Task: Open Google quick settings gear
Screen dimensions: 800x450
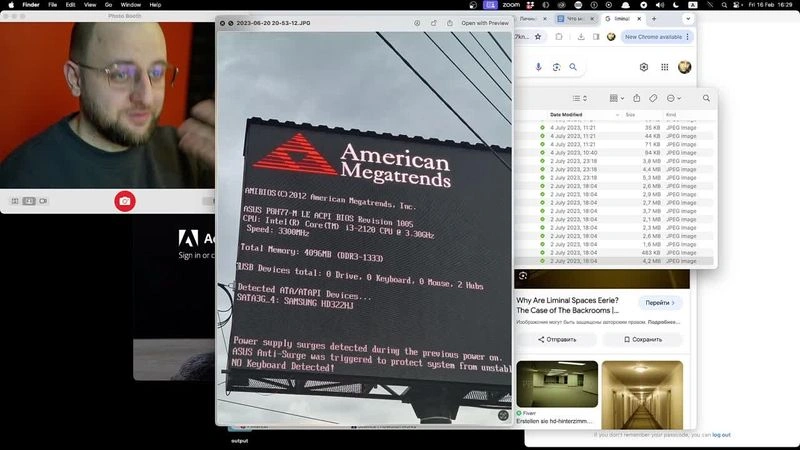Action: click(644, 67)
